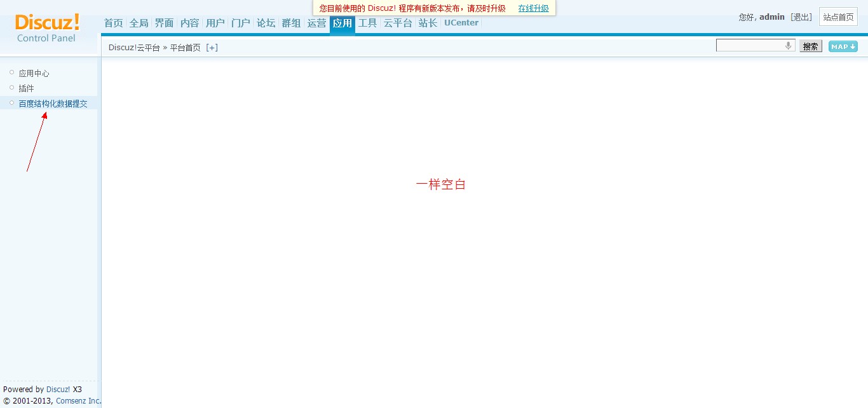868x408 pixels.
Task: Switch to the 论坛 tab
Action: click(x=266, y=22)
